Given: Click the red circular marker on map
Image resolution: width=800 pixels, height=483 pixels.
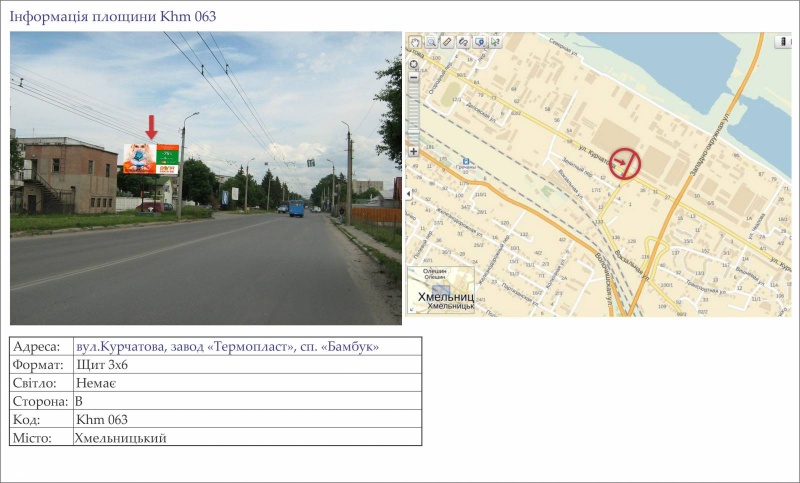Looking at the screenshot, I should tap(625, 163).
